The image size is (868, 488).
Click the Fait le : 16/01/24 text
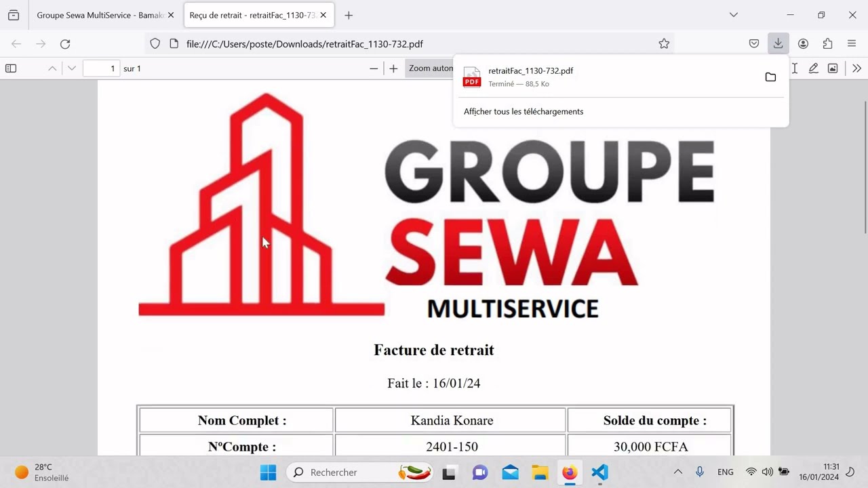[x=434, y=383]
